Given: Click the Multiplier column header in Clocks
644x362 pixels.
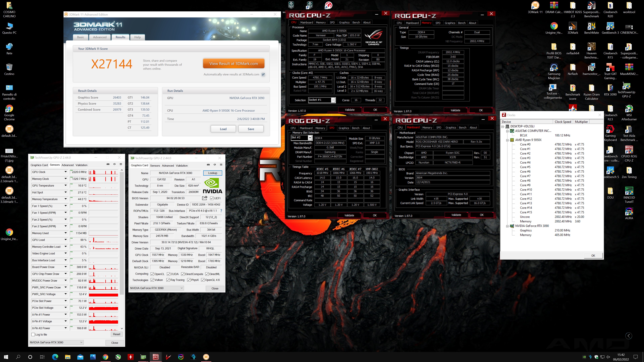Looking at the screenshot, I should point(581,122).
